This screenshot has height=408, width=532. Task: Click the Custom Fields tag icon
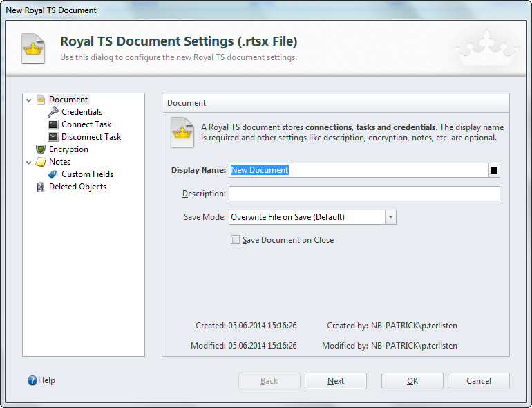pyautogui.click(x=53, y=174)
